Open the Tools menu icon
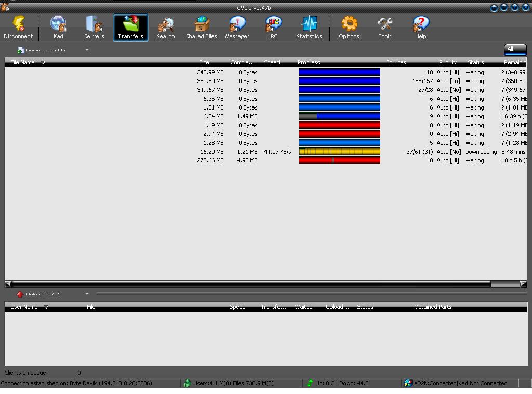Screen dimensions: 532x394 [x=385, y=28]
